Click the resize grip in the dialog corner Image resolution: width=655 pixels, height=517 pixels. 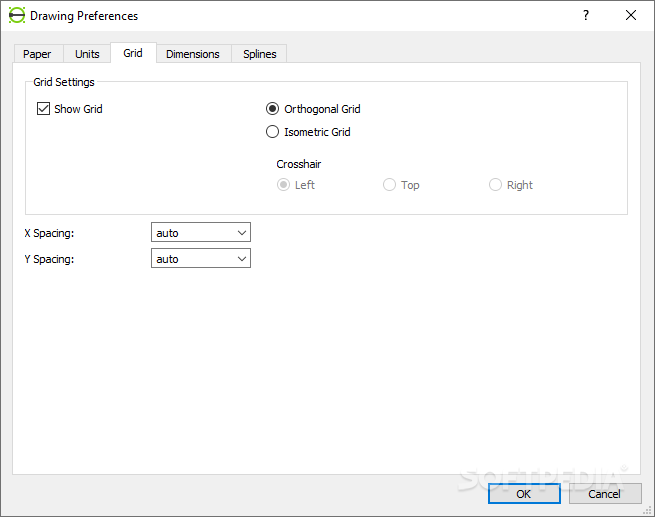[648, 510]
